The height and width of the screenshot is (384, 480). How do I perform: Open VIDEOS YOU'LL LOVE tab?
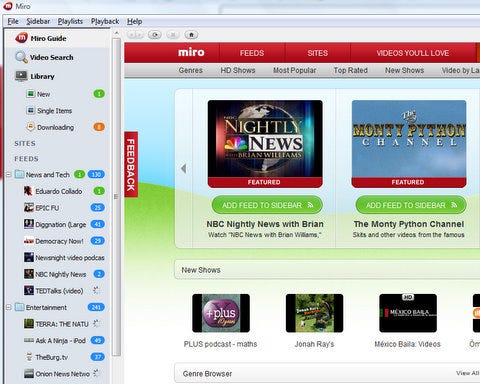pyautogui.click(x=413, y=53)
